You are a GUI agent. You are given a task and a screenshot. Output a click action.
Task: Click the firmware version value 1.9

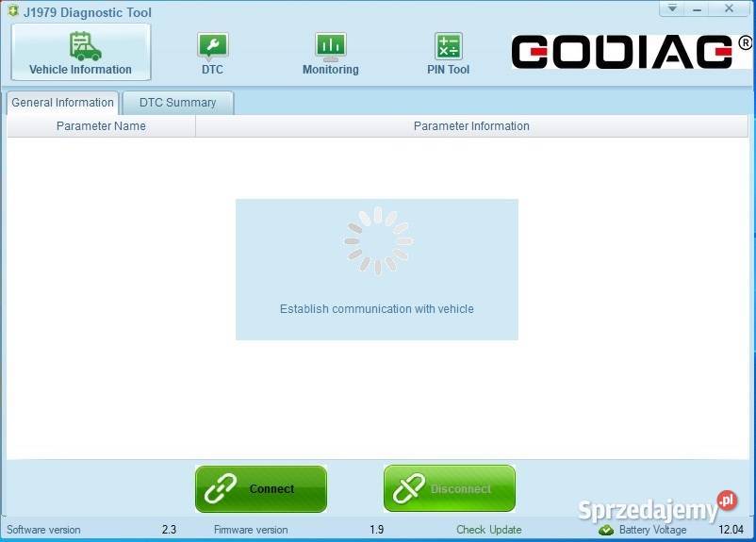tap(376, 530)
